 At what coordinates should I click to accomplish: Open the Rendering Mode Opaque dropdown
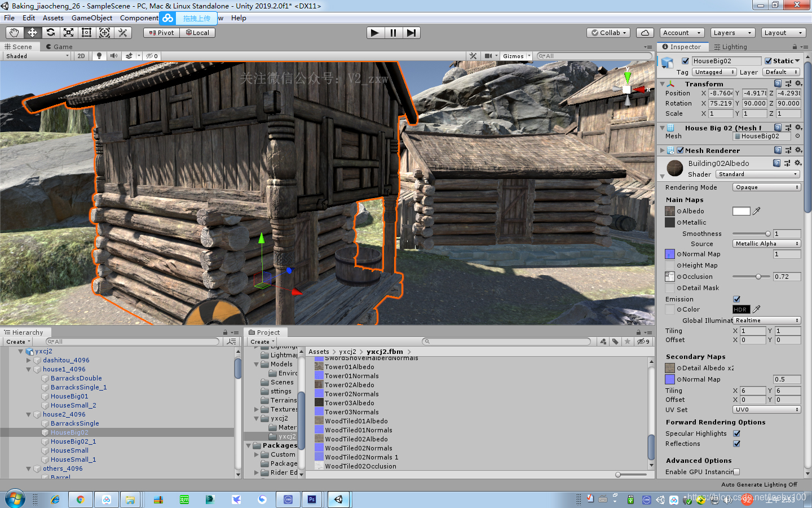pyautogui.click(x=766, y=187)
